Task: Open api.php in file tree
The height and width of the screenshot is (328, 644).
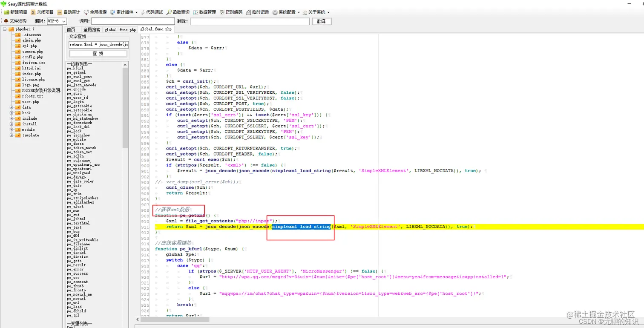Action: (29, 46)
